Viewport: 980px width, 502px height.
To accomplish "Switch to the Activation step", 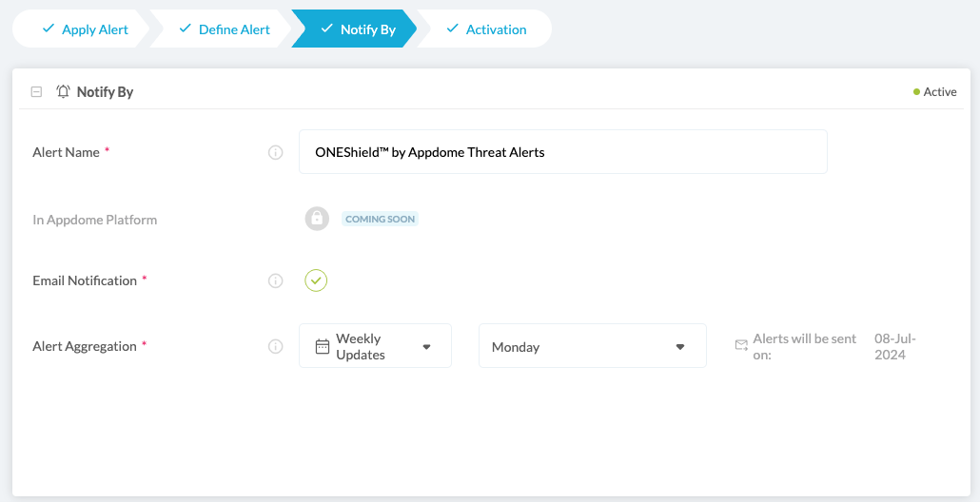I will tap(485, 29).
